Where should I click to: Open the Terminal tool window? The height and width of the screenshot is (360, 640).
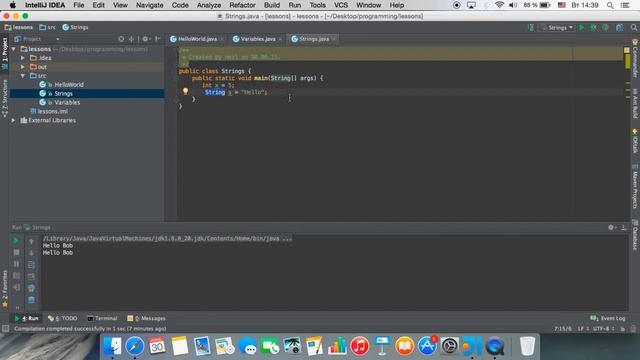tap(102, 318)
